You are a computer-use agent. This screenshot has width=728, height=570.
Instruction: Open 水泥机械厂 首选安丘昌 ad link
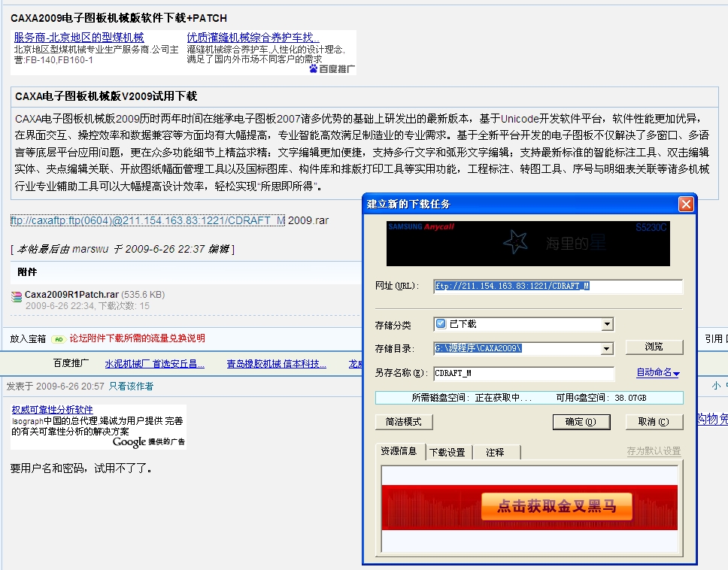coord(155,364)
